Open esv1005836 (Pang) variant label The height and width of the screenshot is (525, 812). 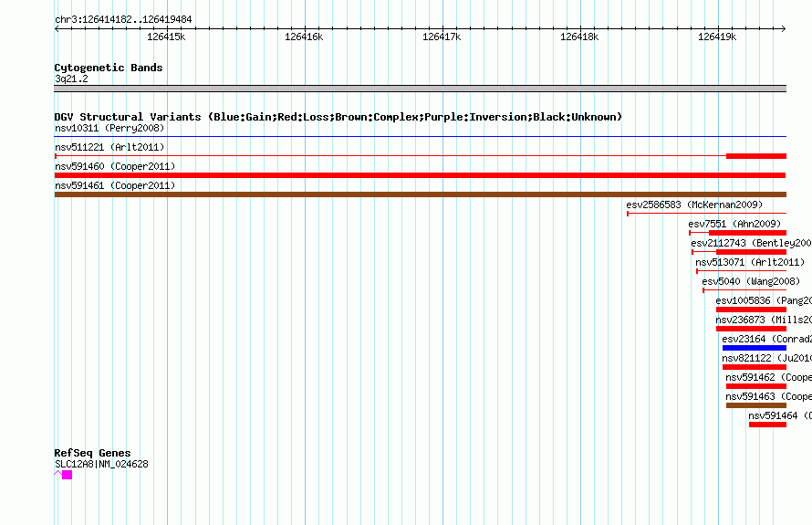(x=764, y=300)
